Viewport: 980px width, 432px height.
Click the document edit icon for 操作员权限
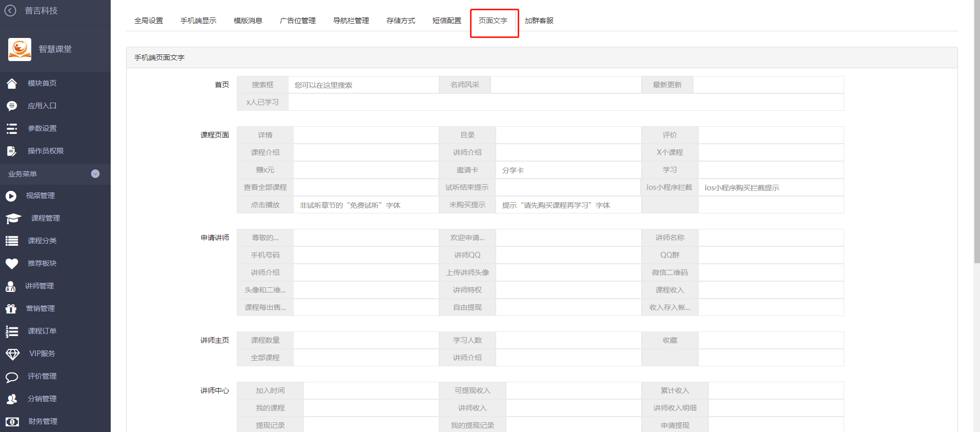12,151
